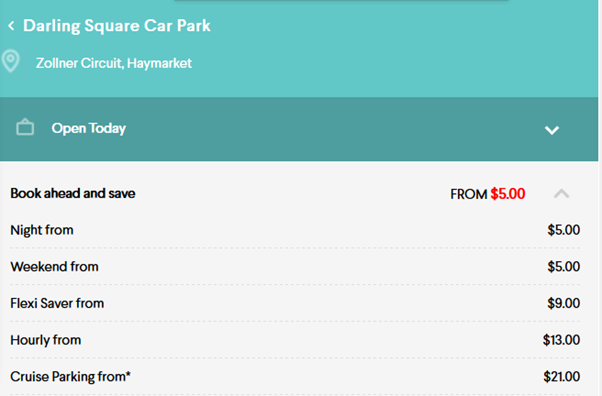Image resolution: width=602 pixels, height=396 pixels.
Task: Select the Cruise Parking from rate
Action: click(295, 377)
